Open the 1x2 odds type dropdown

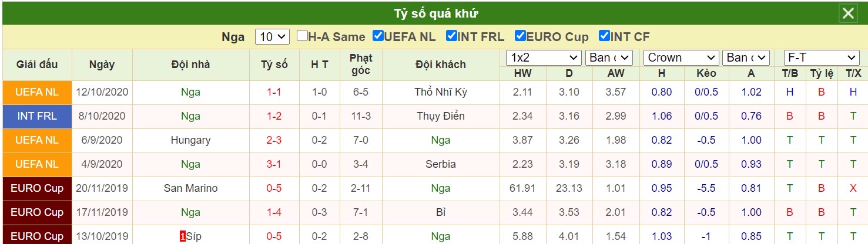tap(544, 58)
